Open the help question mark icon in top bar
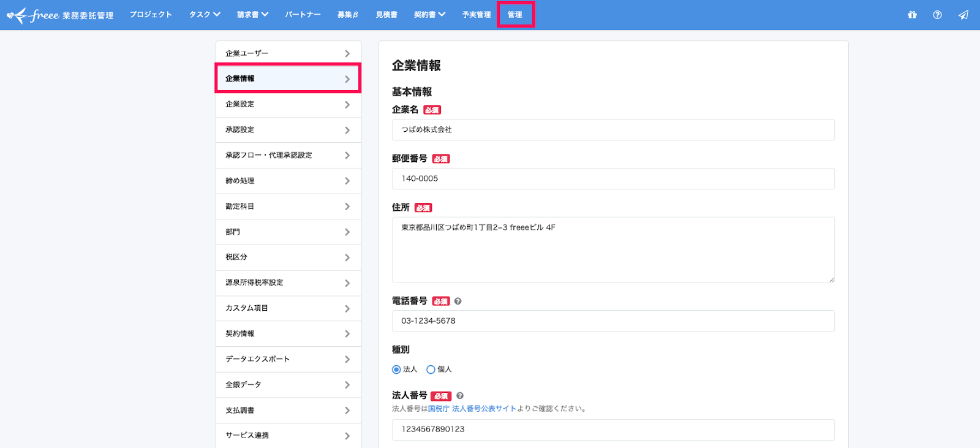The height and width of the screenshot is (448, 980). click(x=937, y=15)
